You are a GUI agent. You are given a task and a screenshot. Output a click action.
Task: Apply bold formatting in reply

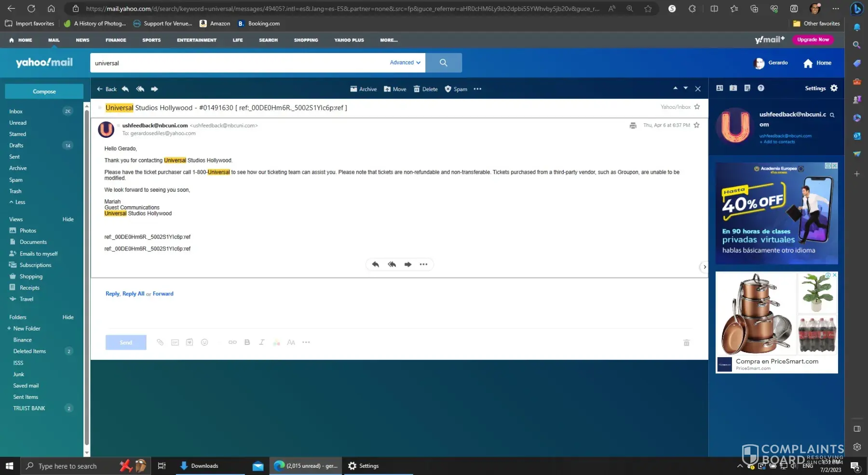(x=247, y=343)
